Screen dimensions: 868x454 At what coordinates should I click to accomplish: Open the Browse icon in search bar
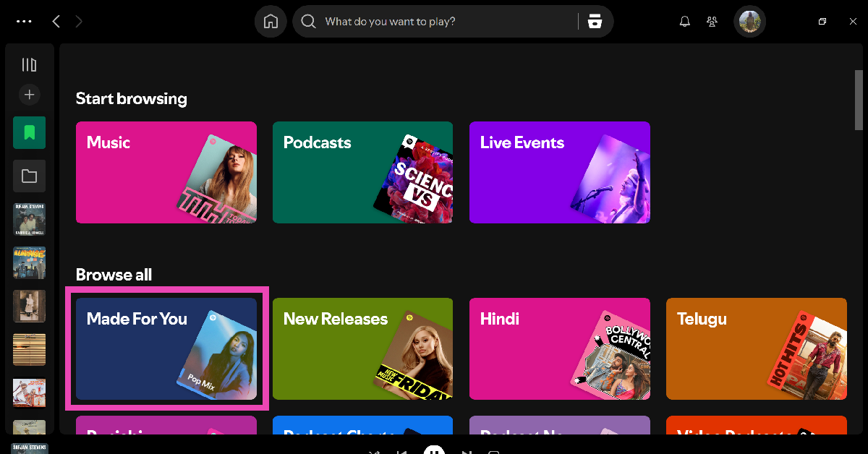(x=595, y=22)
